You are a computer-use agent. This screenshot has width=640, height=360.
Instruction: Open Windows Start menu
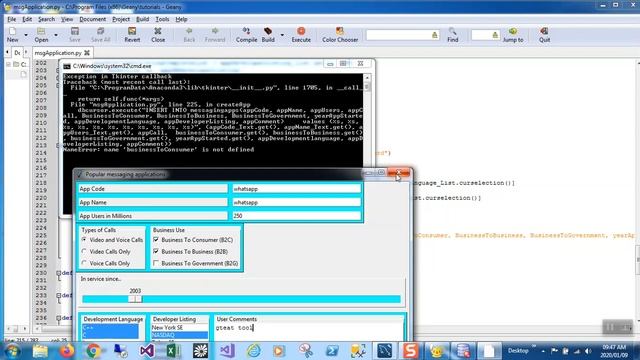pos(12,351)
